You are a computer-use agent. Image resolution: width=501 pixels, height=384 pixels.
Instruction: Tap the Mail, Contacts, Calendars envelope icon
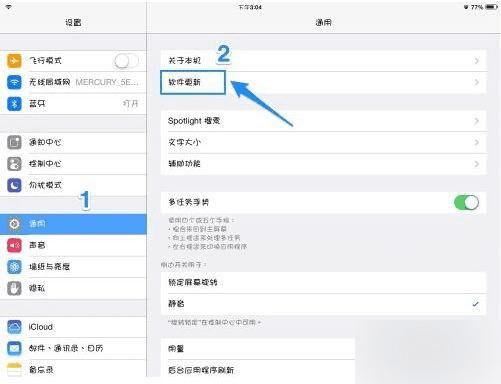point(14,348)
